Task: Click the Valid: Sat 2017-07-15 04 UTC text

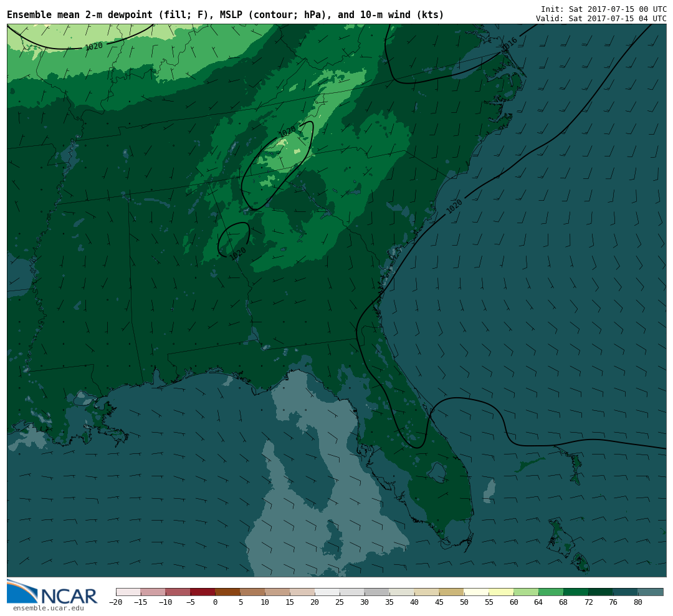Action: point(601,19)
